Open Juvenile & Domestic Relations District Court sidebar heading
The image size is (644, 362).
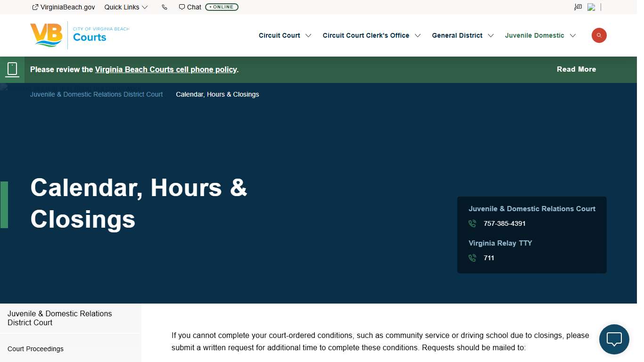pyautogui.click(x=60, y=318)
